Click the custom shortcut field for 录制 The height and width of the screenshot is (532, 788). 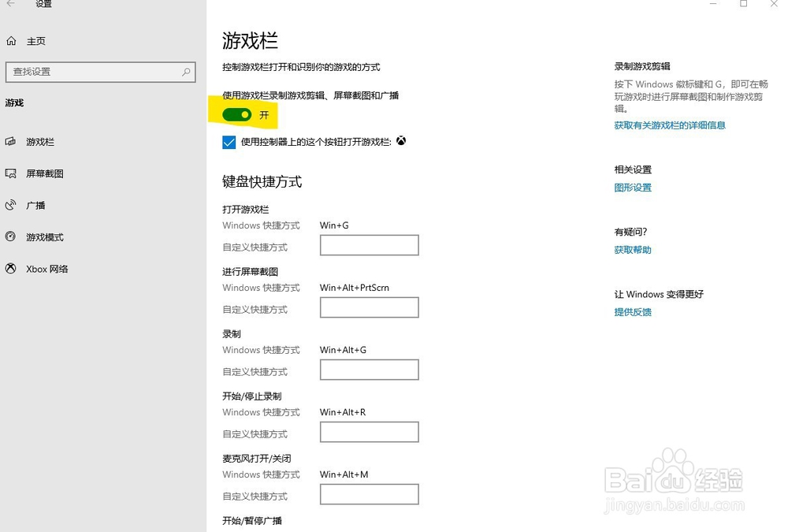tap(369, 370)
